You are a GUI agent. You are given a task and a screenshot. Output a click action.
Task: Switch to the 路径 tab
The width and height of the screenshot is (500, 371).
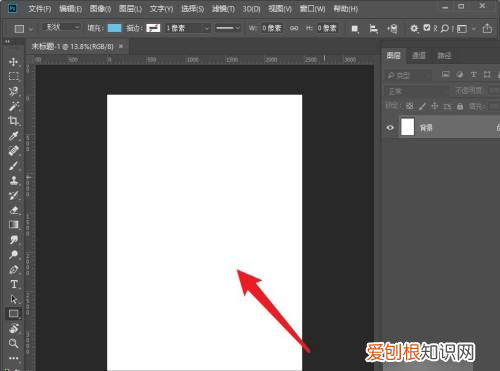tap(444, 55)
